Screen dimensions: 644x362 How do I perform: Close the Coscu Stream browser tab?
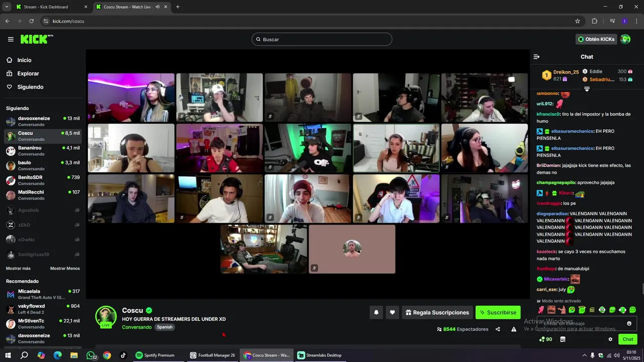tap(166, 7)
